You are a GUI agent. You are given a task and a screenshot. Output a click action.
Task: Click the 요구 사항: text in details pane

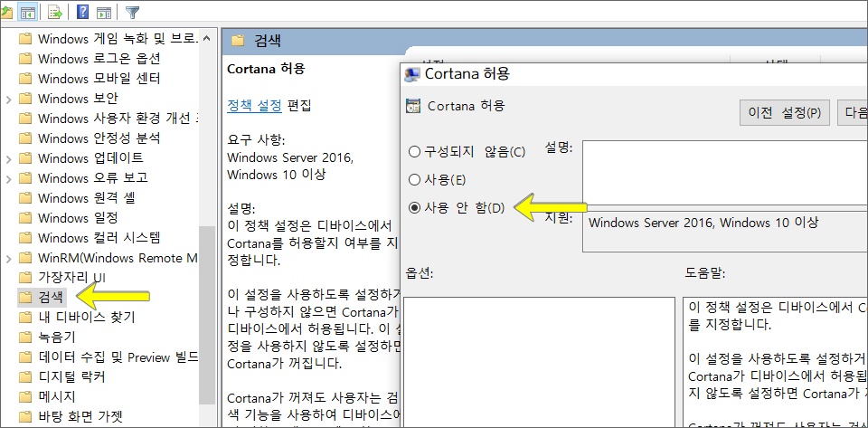[x=256, y=140]
